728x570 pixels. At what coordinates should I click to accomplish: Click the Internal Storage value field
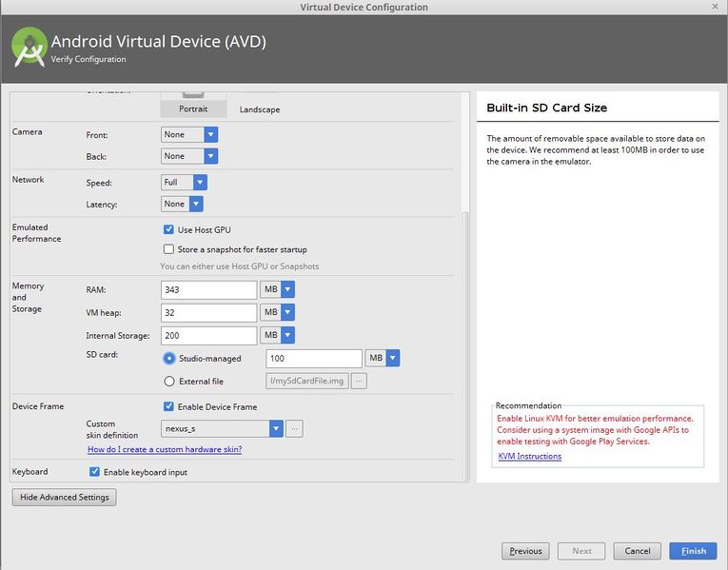pos(209,336)
